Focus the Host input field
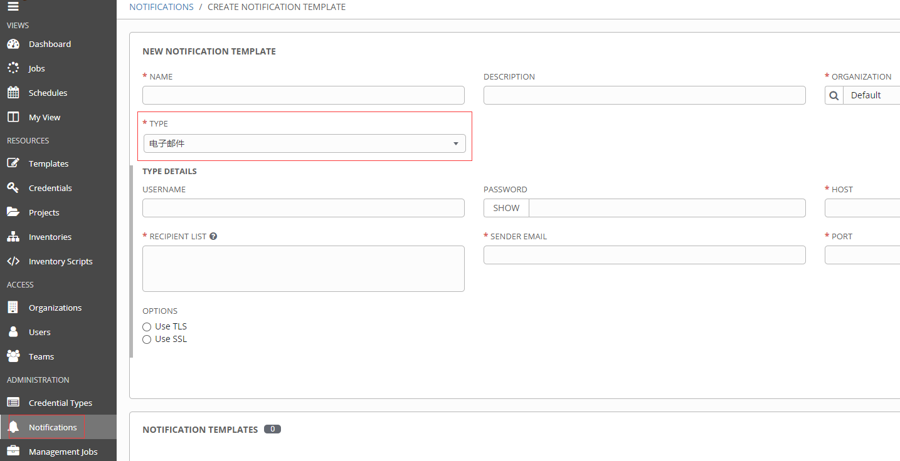Screen dimensions: 900x461 [x=862, y=208]
